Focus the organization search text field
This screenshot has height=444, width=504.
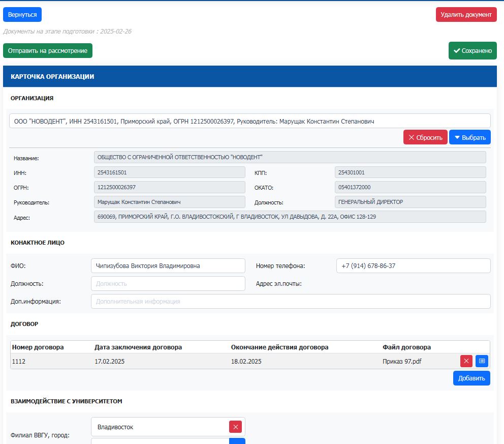coord(249,121)
